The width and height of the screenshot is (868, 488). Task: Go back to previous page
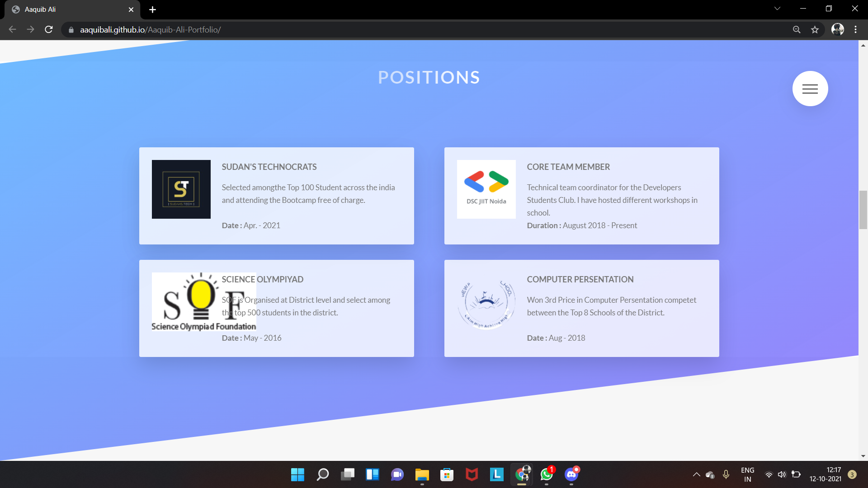12,30
